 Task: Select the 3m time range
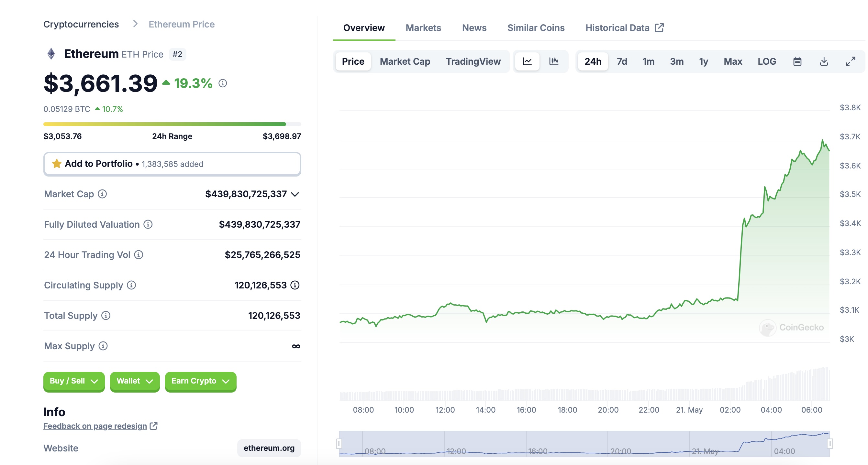(x=677, y=61)
